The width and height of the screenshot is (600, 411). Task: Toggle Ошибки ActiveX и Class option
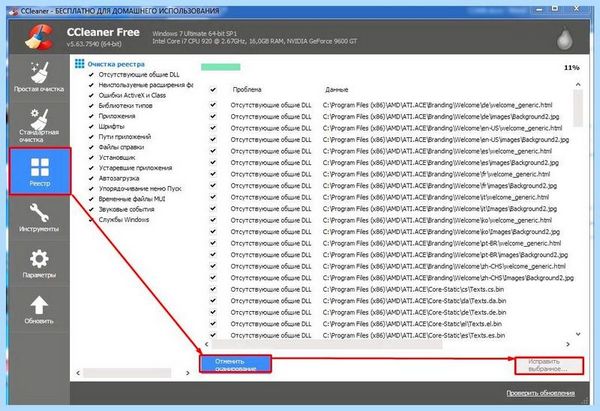coord(91,95)
